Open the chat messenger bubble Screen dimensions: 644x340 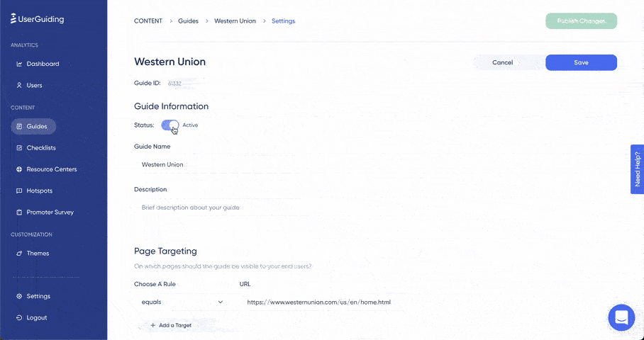[x=621, y=317]
